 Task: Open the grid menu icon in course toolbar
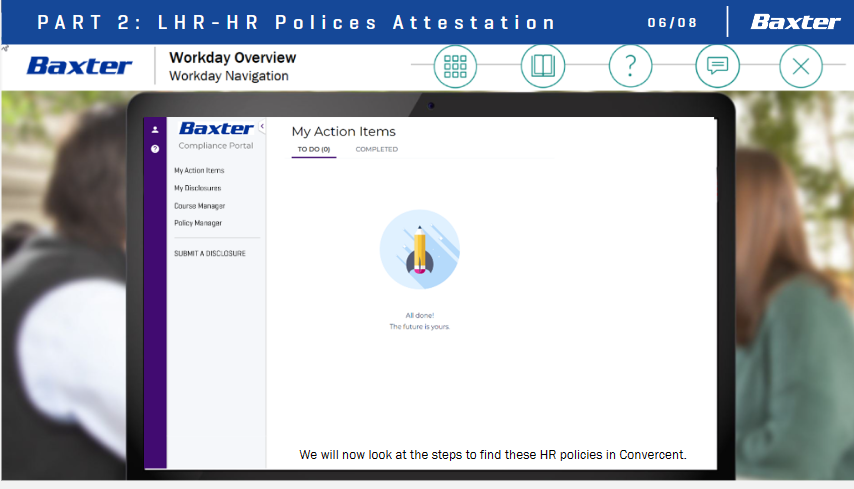(x=455, y=66)
